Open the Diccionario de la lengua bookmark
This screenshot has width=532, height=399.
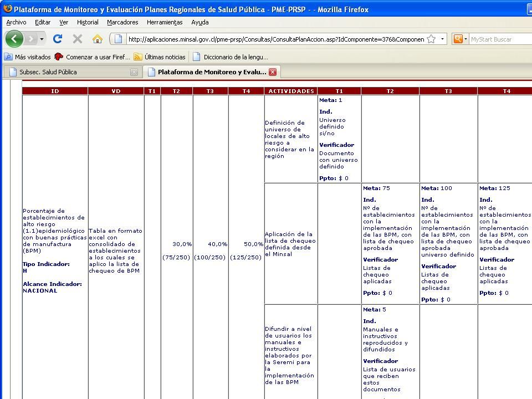tap(231, 57)
